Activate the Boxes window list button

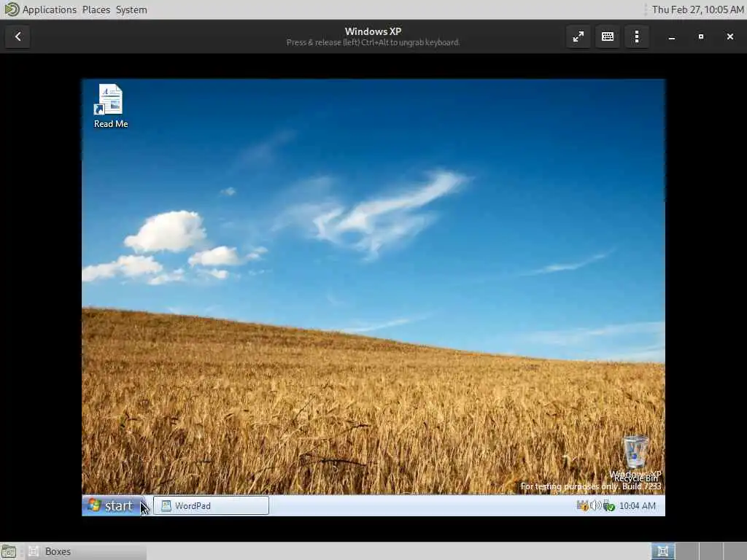(x=86, y=551)
